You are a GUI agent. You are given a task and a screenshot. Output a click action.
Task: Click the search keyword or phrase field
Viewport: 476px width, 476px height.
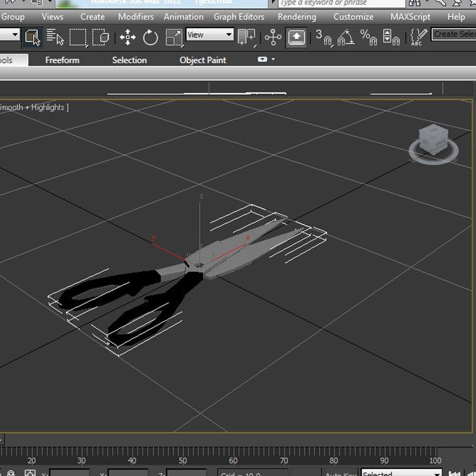(x=342, y=3)
